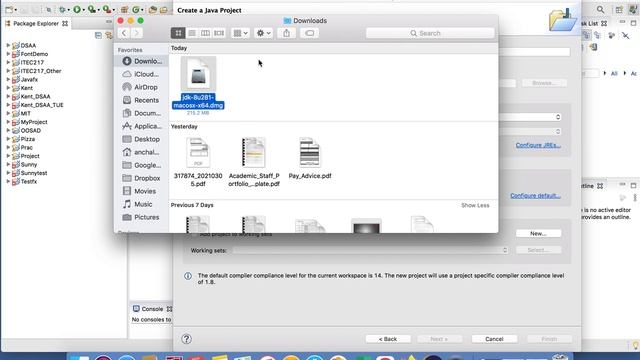Open Applications in Finder sidebar
Viewport: 640px width, 360px height.
pyautogui.click(x=141, y=126)
